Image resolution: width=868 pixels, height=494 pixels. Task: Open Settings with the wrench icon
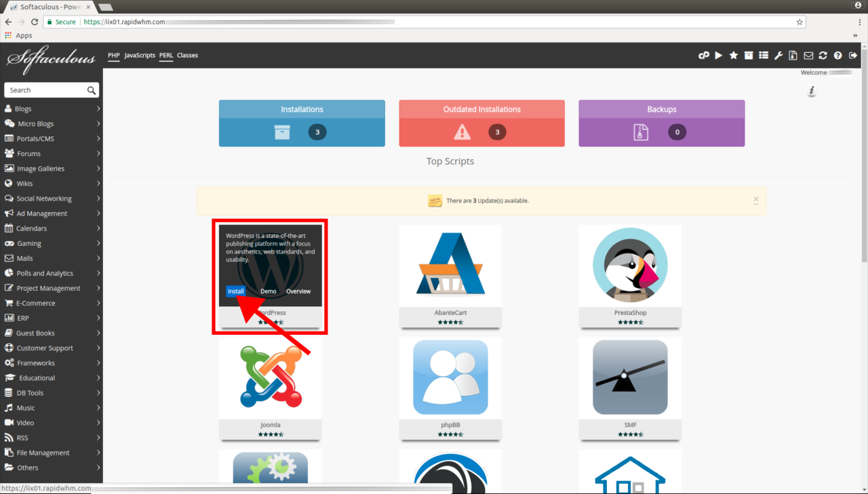[x=778, y=56]
